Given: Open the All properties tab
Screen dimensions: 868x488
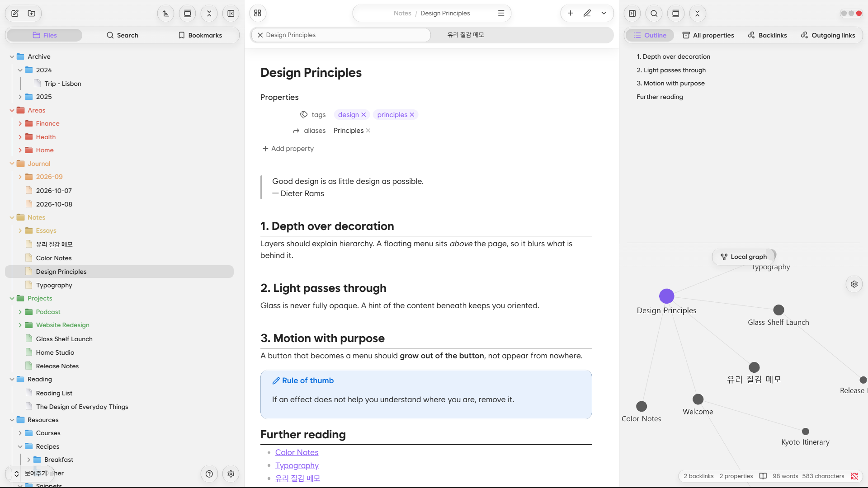Looking at the screenshot, I should click(708, 35).
